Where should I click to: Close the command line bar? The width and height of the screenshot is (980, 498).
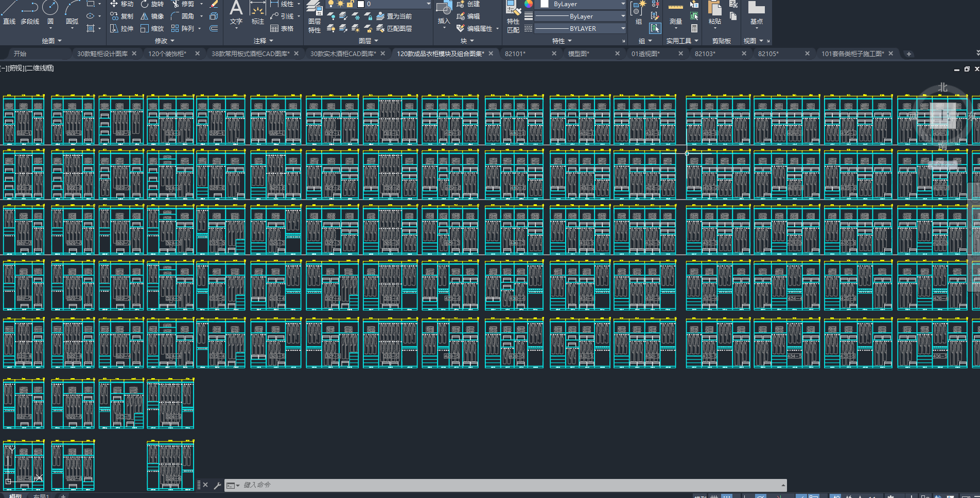(x=205, y=485)
